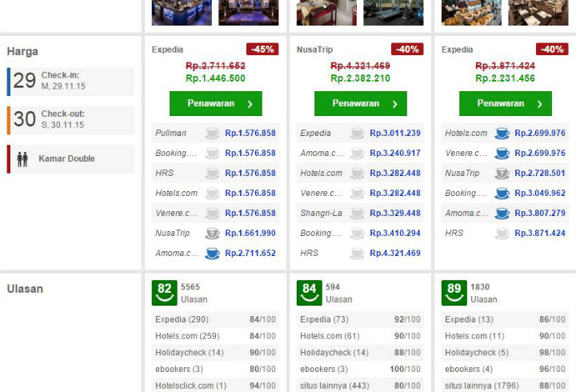Change the Kamar Double room type
This screenshot has width=576, height=392.
[70, 158]
